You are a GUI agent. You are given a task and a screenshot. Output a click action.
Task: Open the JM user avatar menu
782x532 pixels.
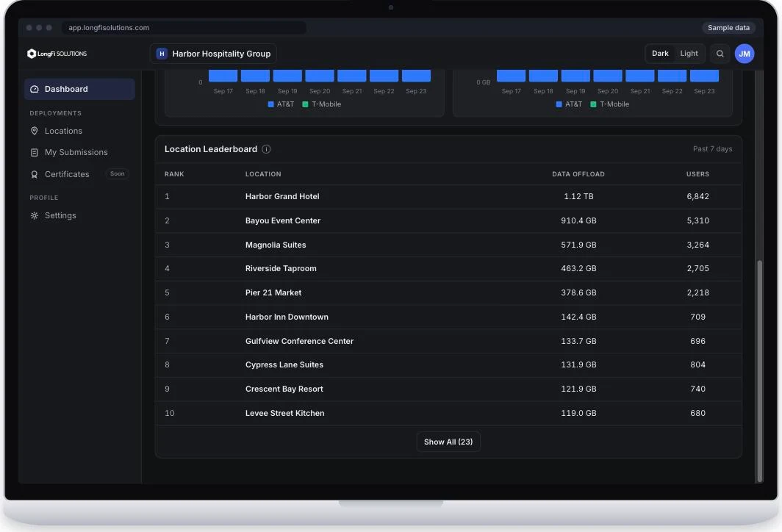744,54
